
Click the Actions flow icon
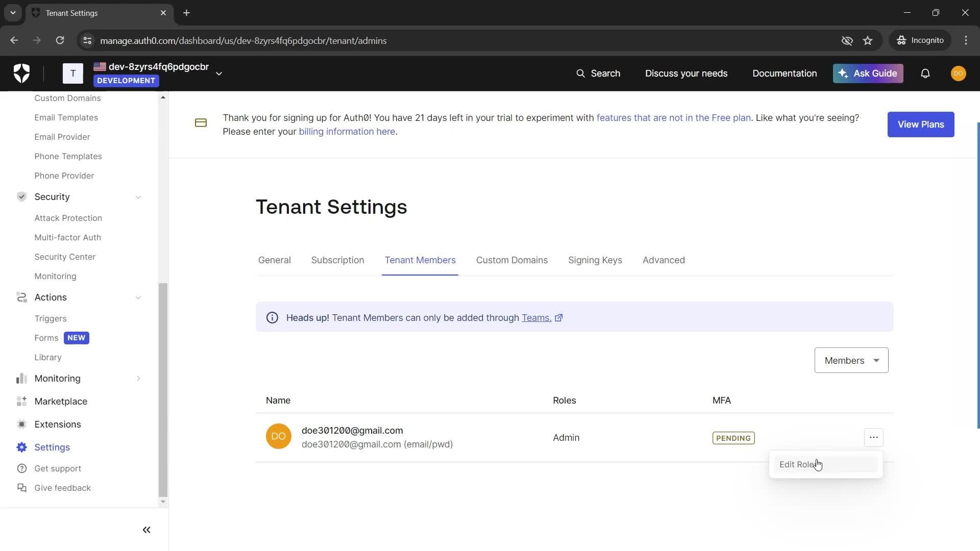21,297
